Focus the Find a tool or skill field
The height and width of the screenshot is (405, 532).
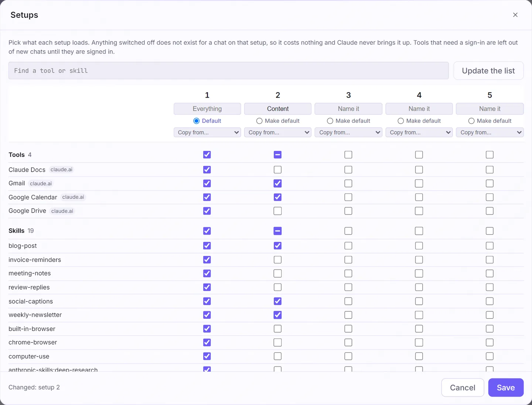(x=229, y=71)
